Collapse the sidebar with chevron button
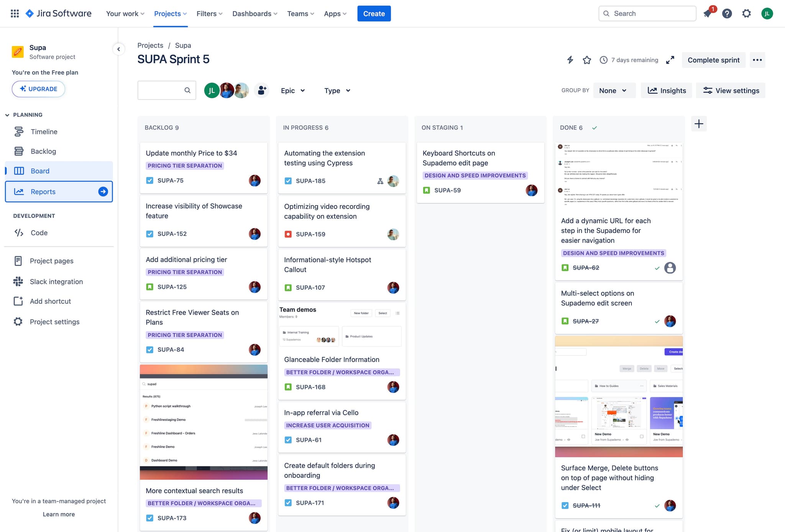This screenshot has height=532, width=785. tap(118, 49)
